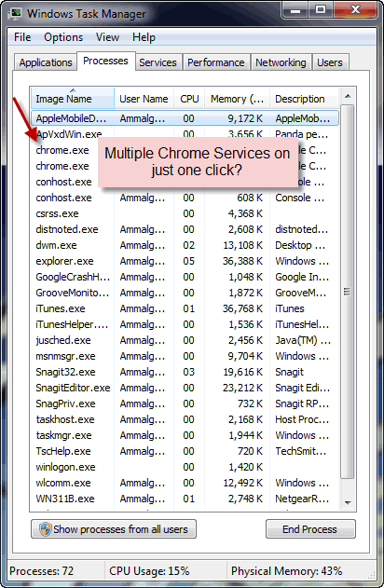
Task: Select the SnagPriv.exe process
Action: pyautogui.click(x=185, y=403)
